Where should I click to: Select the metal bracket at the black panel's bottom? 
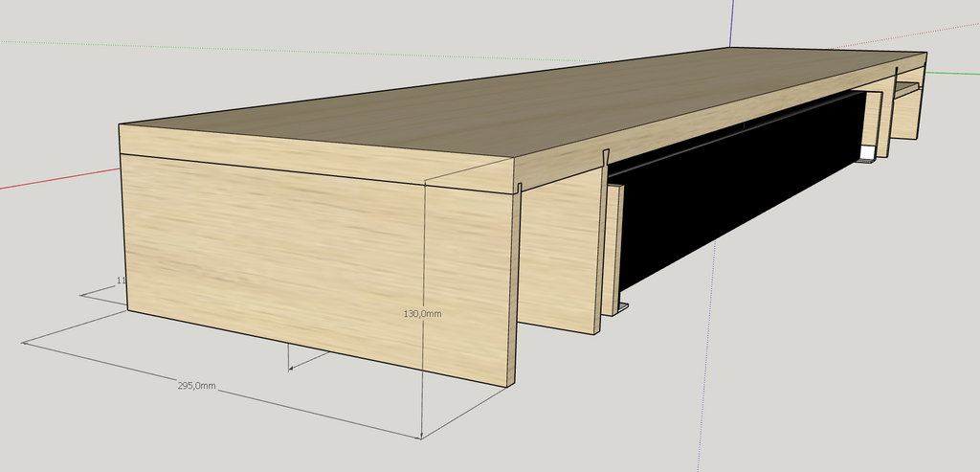[x=622, y=306]
